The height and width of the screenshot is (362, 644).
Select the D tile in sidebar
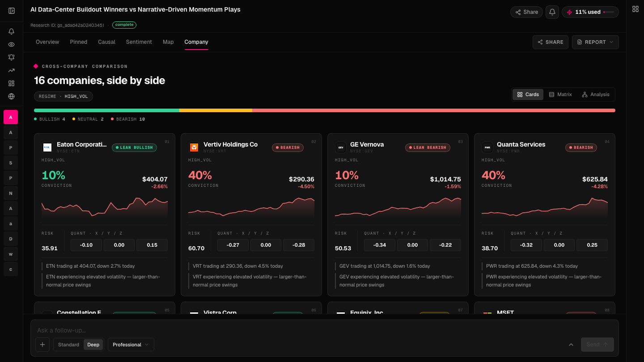tap(11, 239)
